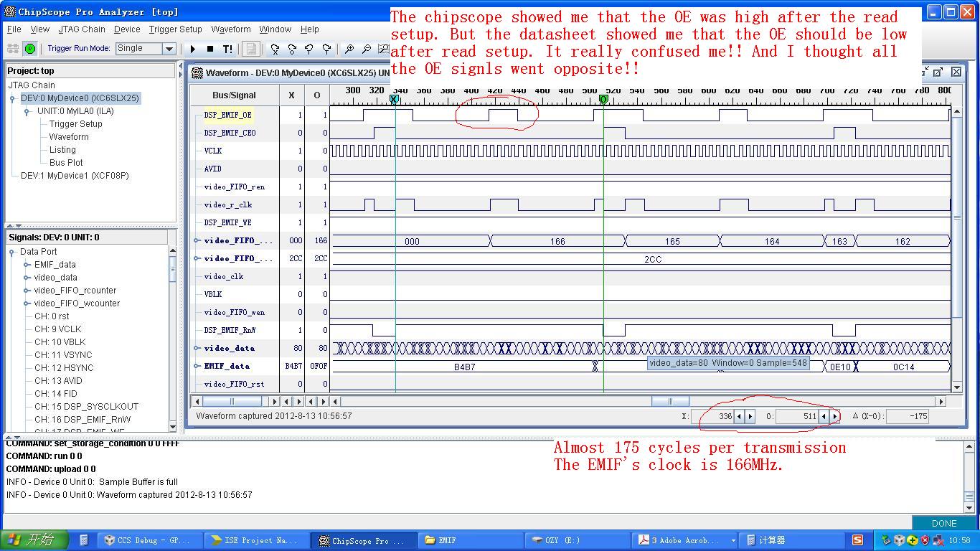
Task: Step the O cursor position forward
Action: pos(835,416)
